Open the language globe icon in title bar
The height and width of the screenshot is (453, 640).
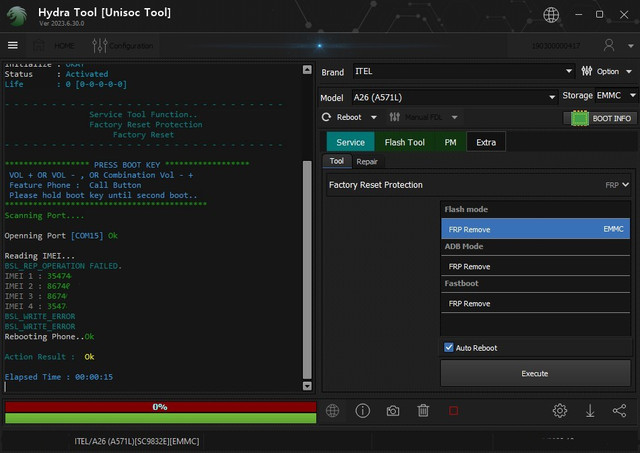551,15
